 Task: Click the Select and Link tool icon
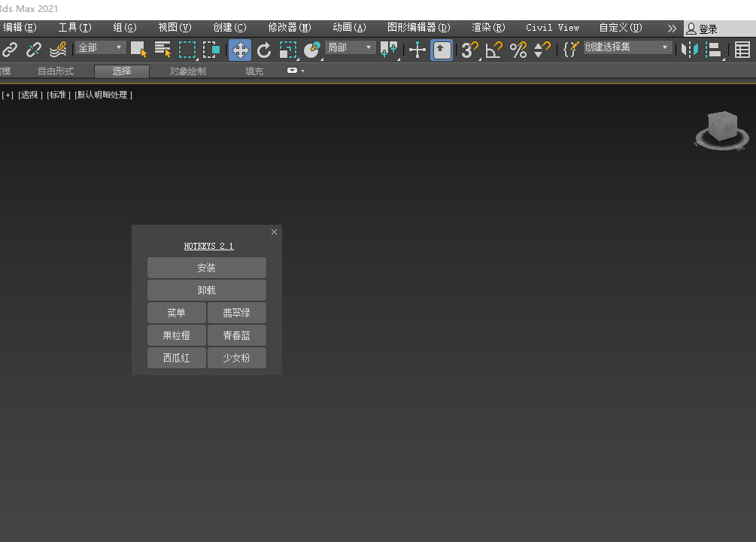pyautogui.click(x=10, y=50)
